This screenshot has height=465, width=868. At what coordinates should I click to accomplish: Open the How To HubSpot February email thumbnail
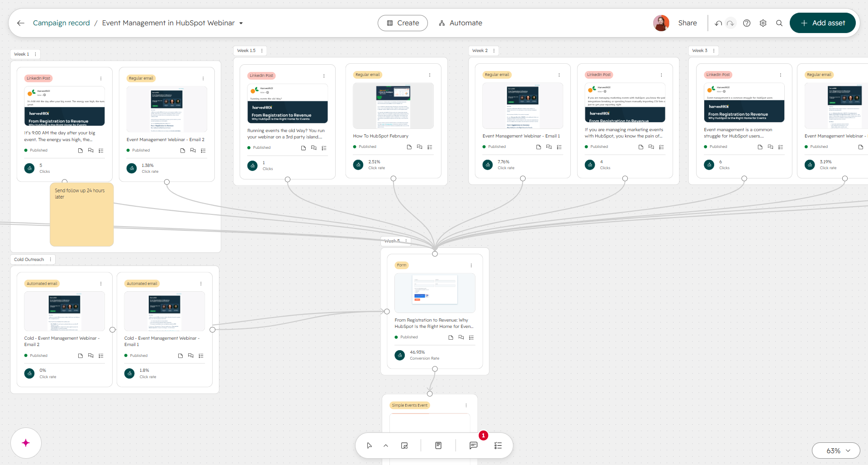tap(393, 106)
